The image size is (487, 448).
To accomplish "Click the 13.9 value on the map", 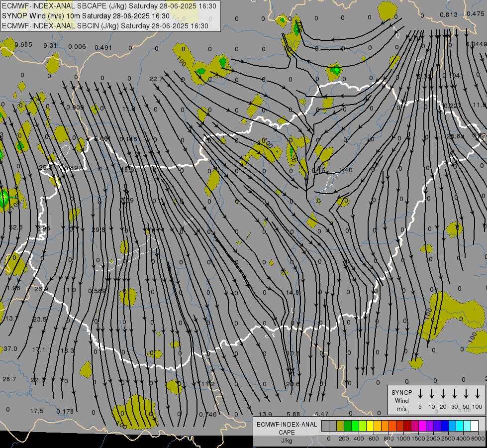I will (x=265, y=414).
